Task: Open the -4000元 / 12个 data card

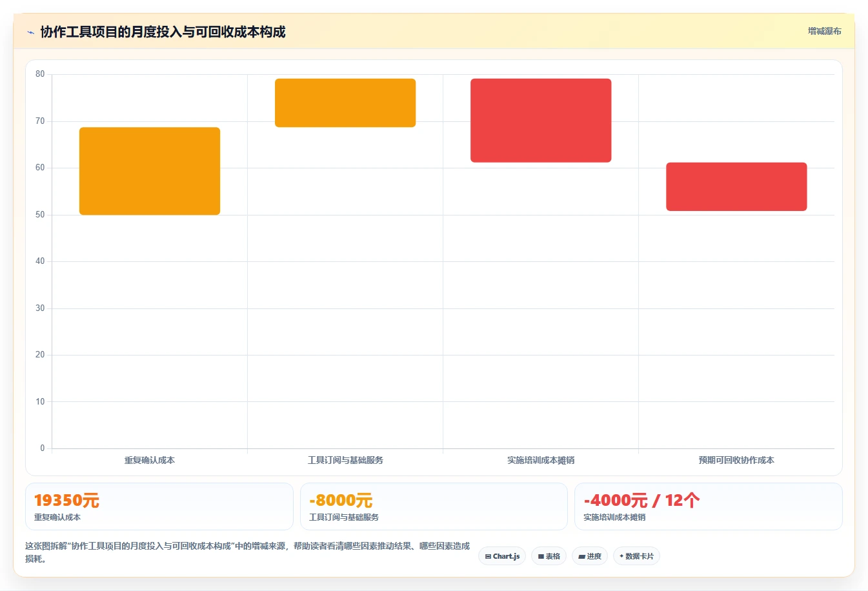Action: click(709, 506)
